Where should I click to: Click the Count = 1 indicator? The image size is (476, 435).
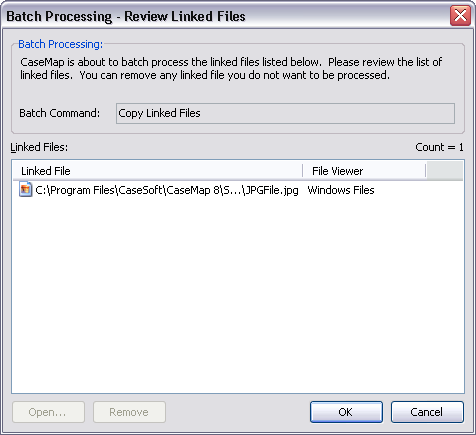pyautogui.click(x=439, y=147)
